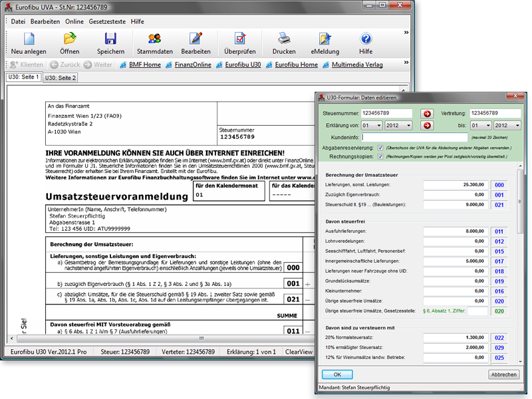Click Zuzüglich Eigenverbrauch value field

tap(456, 195)
